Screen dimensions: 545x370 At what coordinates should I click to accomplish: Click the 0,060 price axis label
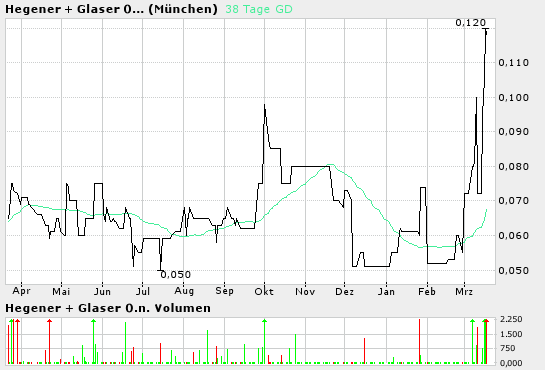click(513, 236)
